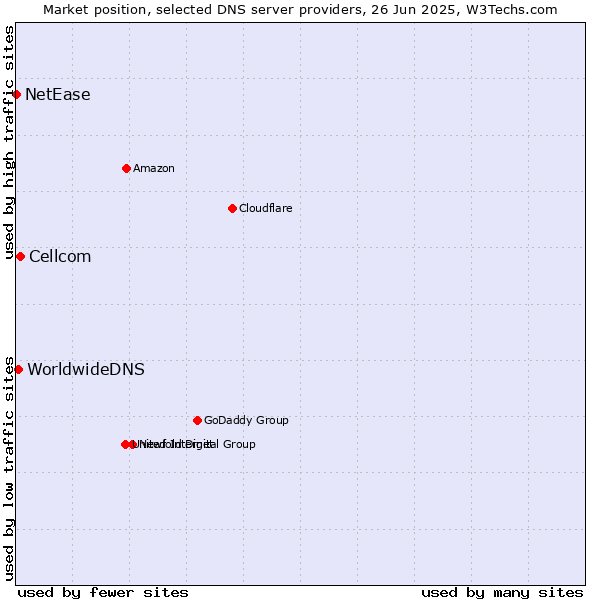Click the Cellcom label
This screenshot has height=600, width=600.
coord(60,256)
